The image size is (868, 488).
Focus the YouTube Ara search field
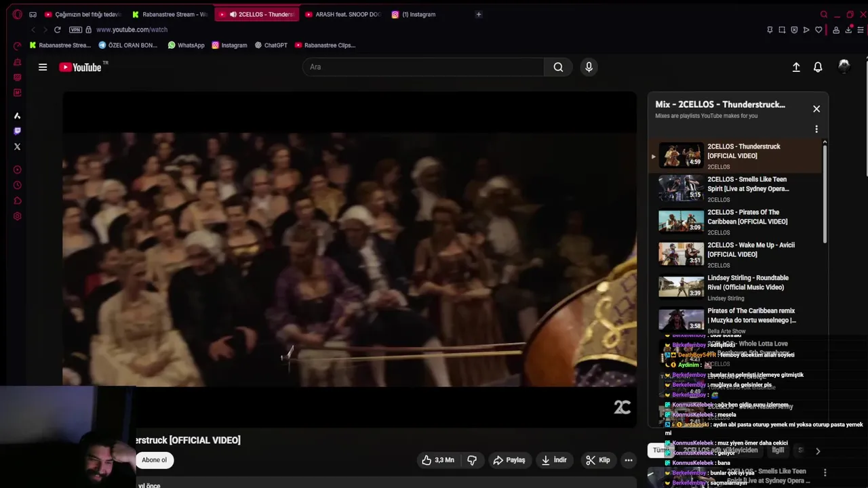coord(423,67)
